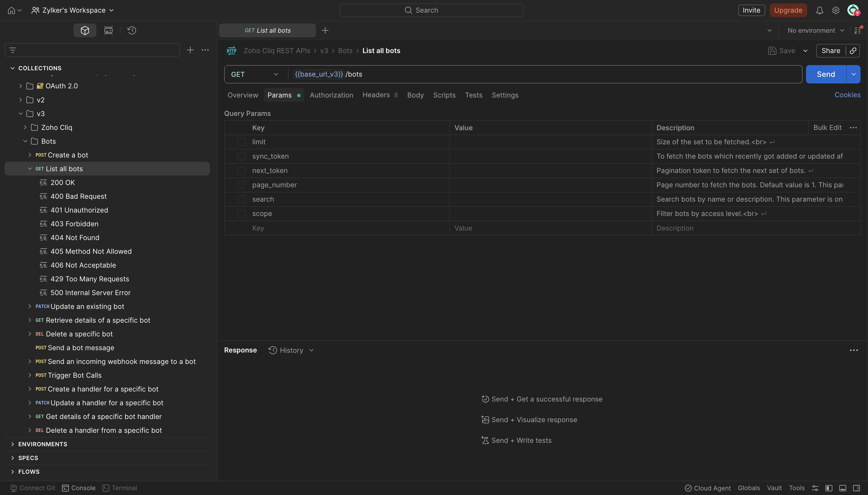Viewport: 868px width, 495px height.
Task: Switch to the Body tab
Action: (x=415, y=95)
